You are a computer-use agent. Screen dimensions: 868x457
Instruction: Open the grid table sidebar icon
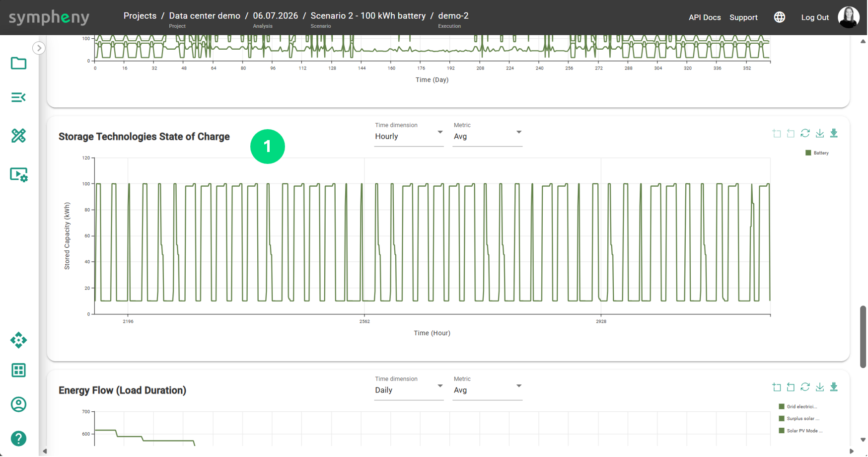(18, 371)
